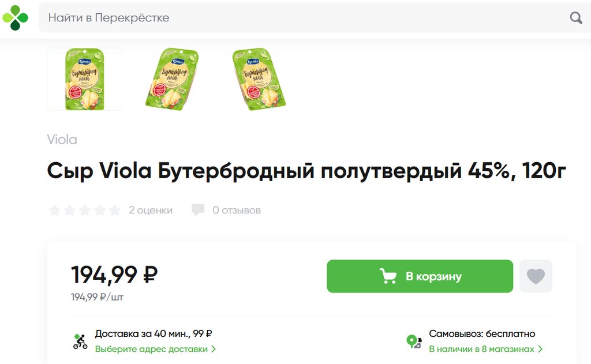Rate product with the fifth star
The image size is (591, 364).
[x=115, y=210]
